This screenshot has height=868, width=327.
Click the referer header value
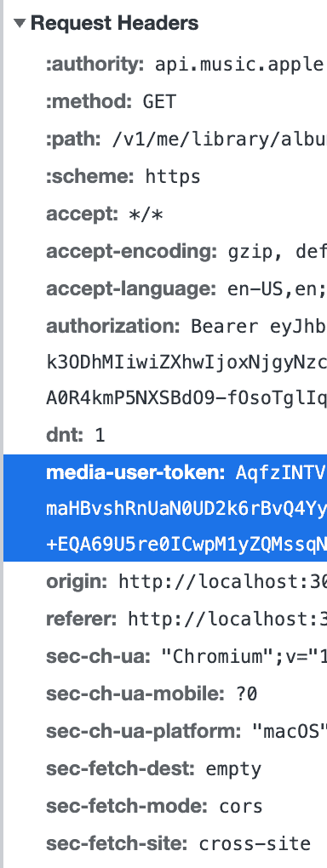click(227, 619)
